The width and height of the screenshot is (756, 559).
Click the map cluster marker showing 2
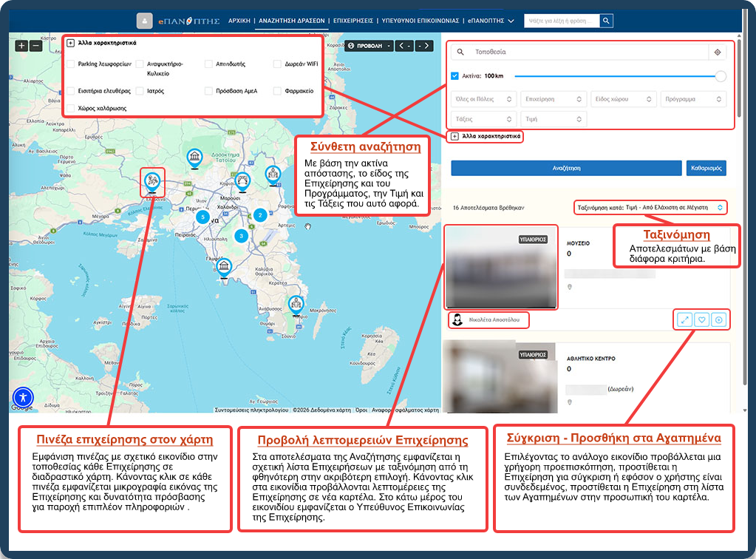(260, 215)
